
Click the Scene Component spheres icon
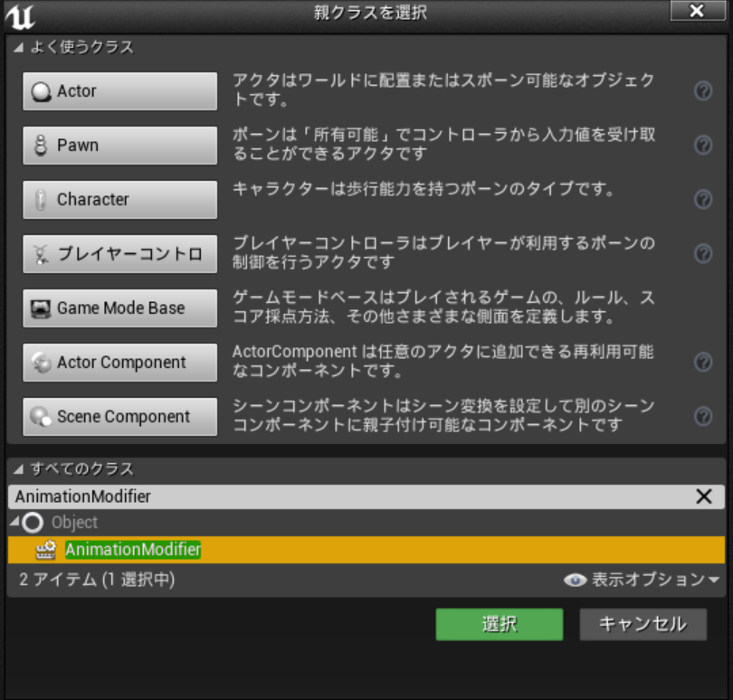point(41,416)
